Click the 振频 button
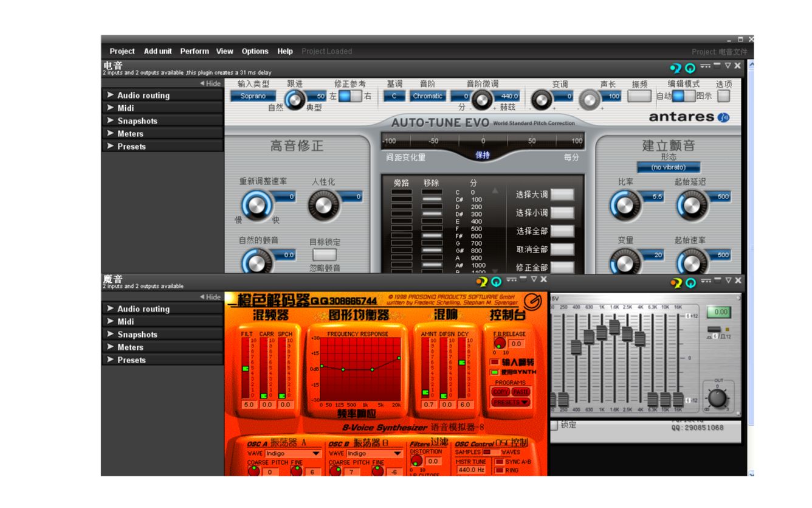This screenshot has width=812, height=508. click(x=639, y=96)
